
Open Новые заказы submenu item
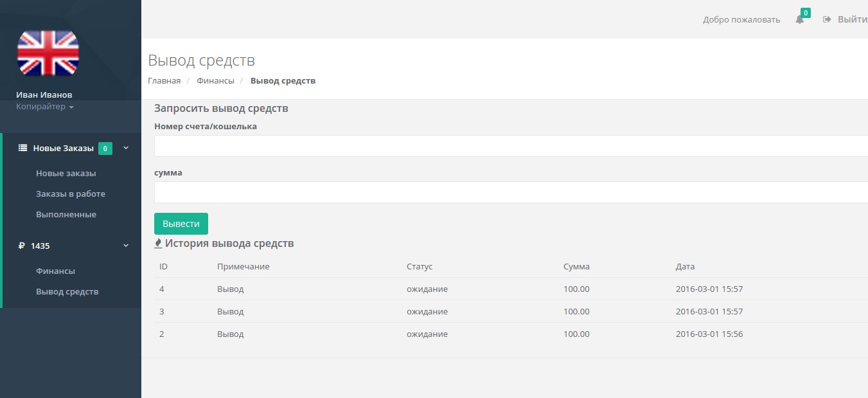click(66, 174)
